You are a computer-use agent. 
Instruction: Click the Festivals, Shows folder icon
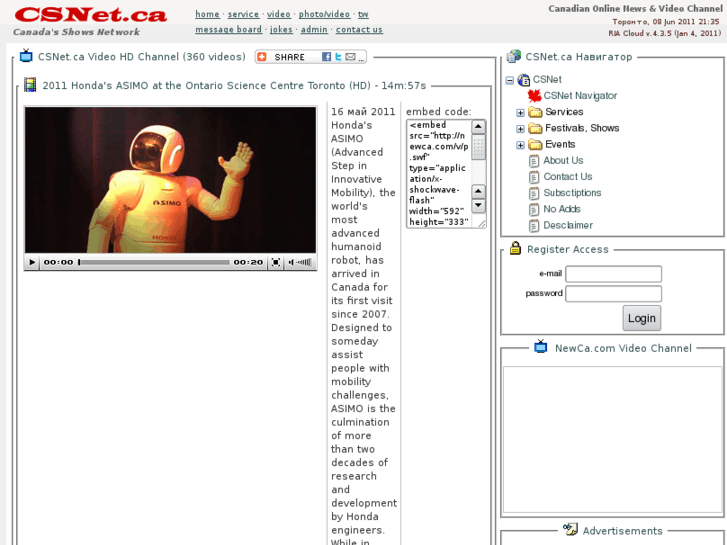[x=535, y=128]
